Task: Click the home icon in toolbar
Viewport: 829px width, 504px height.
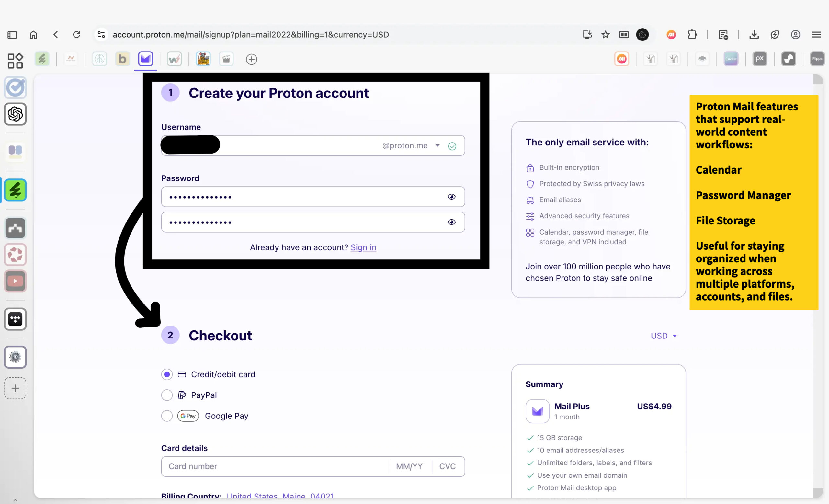Action: [33, 35]
